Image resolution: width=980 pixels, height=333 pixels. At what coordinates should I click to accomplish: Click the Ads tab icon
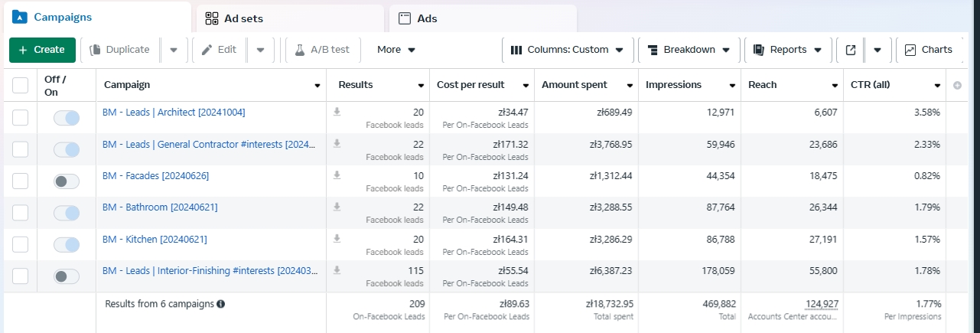[405, 18]
